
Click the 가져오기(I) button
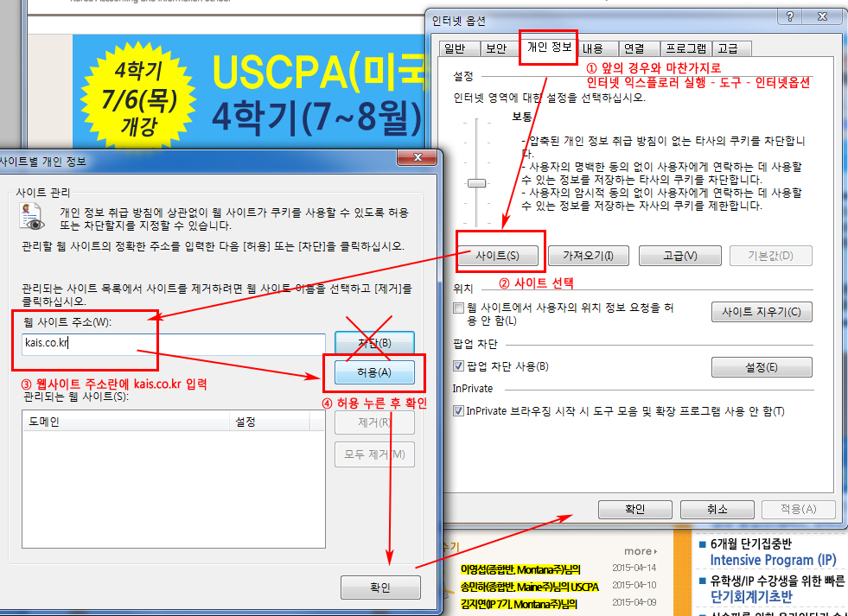click(x=589, y=256)
